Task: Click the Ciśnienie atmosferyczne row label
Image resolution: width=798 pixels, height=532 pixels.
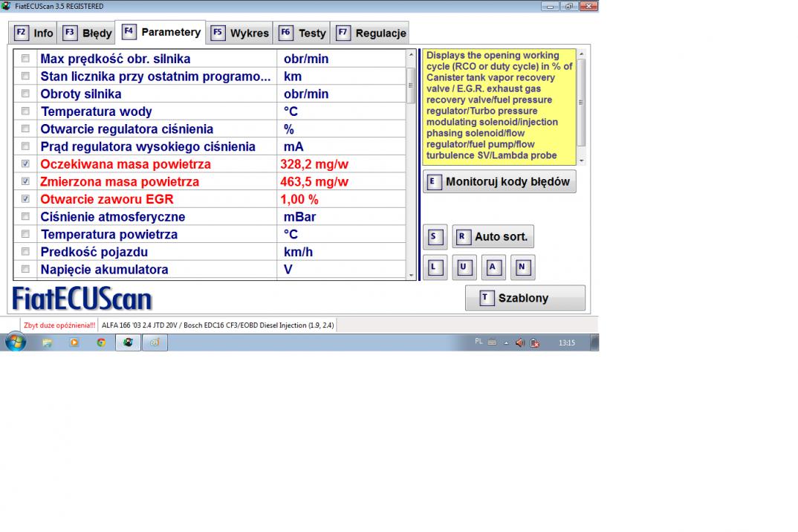Action: click(112, 217)
